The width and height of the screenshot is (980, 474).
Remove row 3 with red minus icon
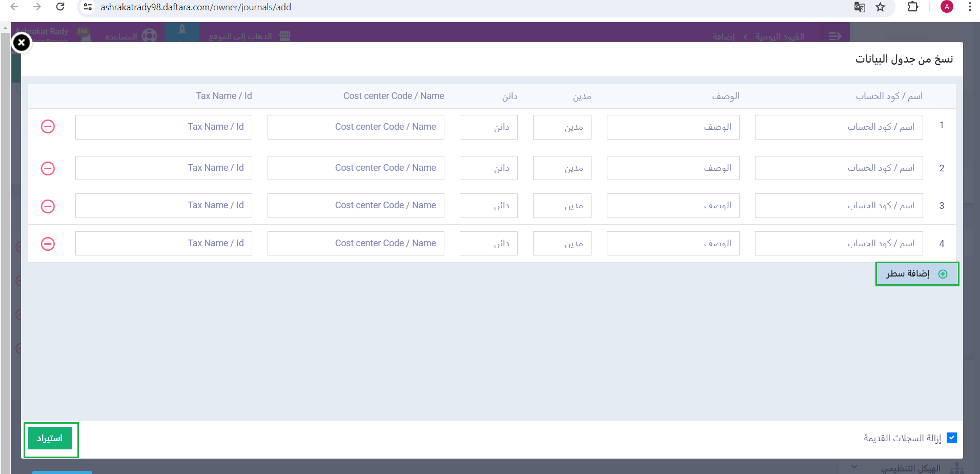click(x=48, y=206)
